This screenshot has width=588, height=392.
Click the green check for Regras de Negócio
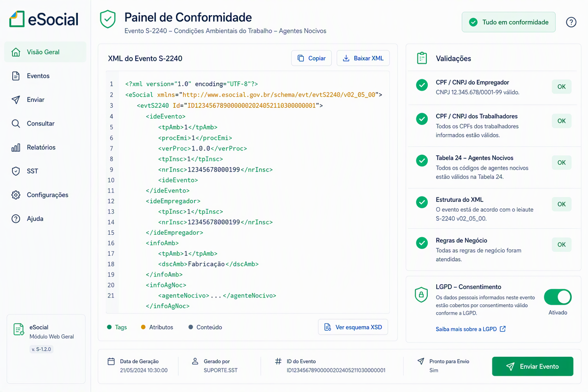tap(422, 243)
